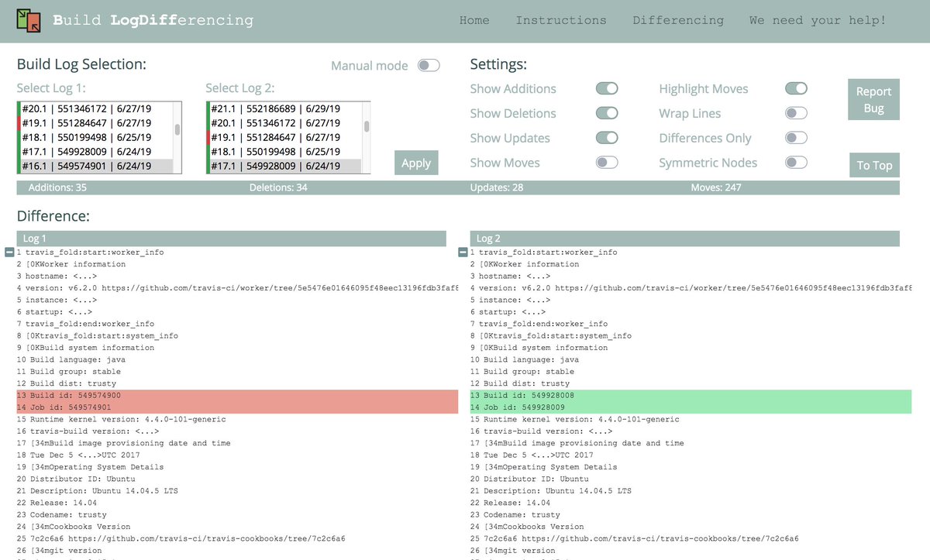This screenshot has height=560, width=930.
Task: Enable Show Moves toggle
Action: point(607,163)
